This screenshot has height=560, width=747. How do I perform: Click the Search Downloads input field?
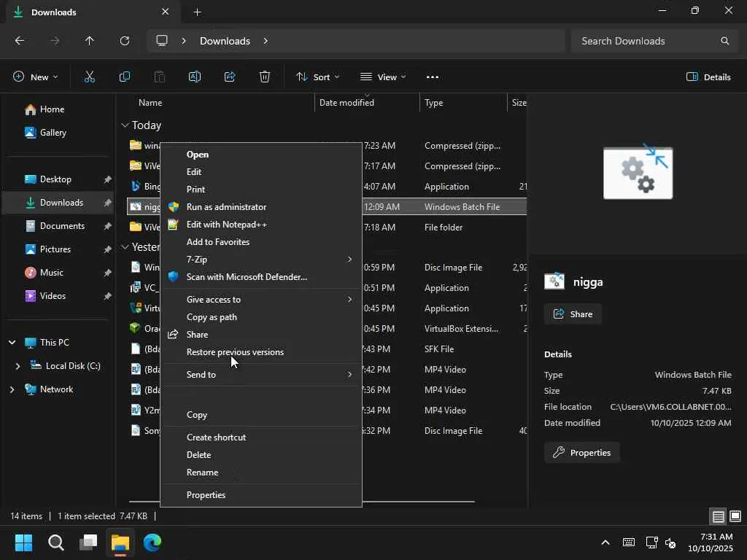tap(646, 41)
